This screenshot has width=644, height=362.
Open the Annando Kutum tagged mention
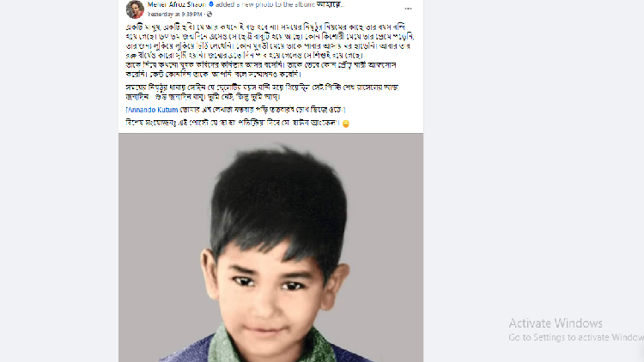(153, 110)
